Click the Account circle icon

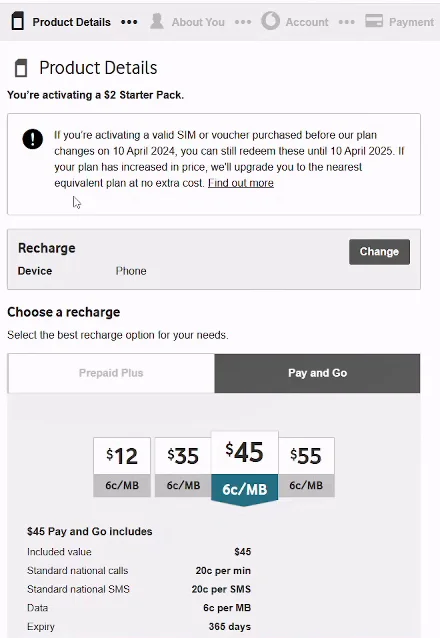270,21
